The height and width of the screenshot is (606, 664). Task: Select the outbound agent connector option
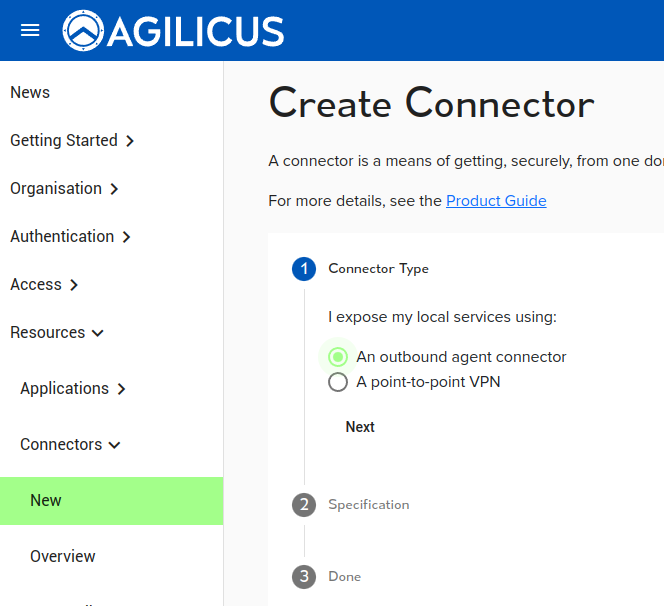(x=338, y=357)
